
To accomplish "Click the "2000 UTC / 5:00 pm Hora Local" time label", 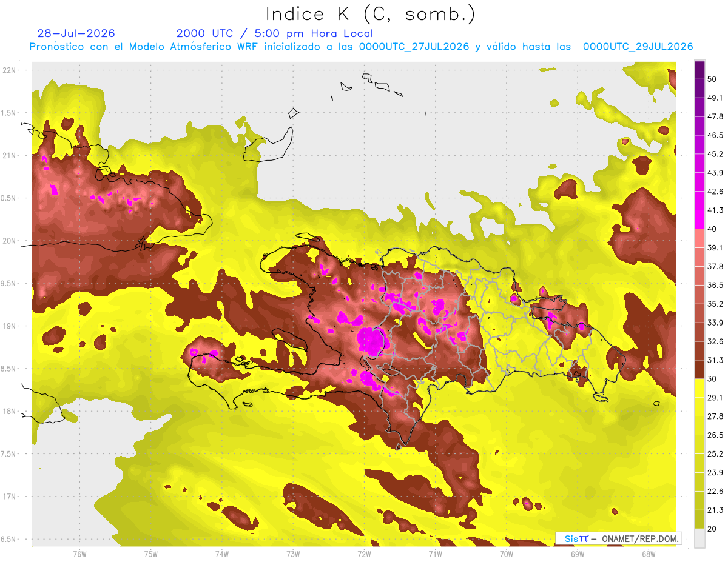I will click(x=275, y=33).
